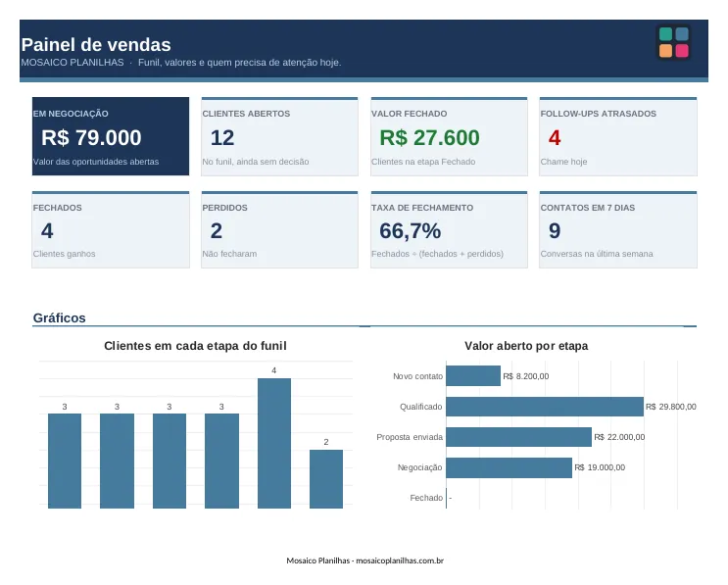Select the Contatos em 7 Dias card
This screenshot has height=585, width=728.
pos(618,229)
